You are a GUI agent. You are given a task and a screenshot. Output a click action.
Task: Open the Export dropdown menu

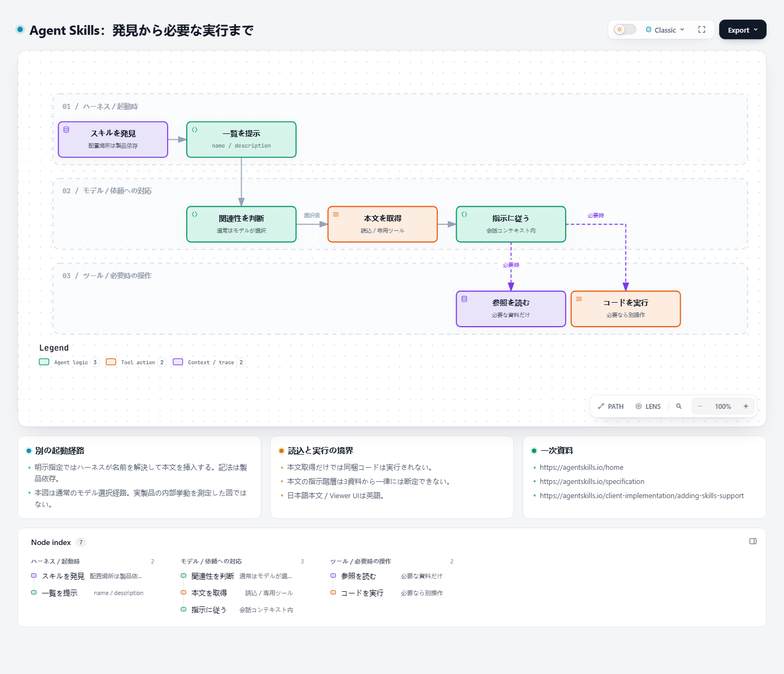click(x=743, y=30)
